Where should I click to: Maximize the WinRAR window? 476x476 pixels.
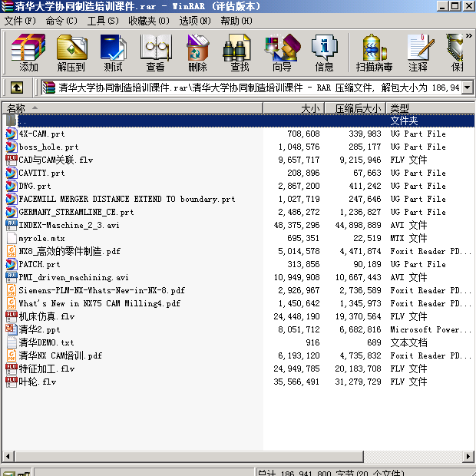point(455,6)
